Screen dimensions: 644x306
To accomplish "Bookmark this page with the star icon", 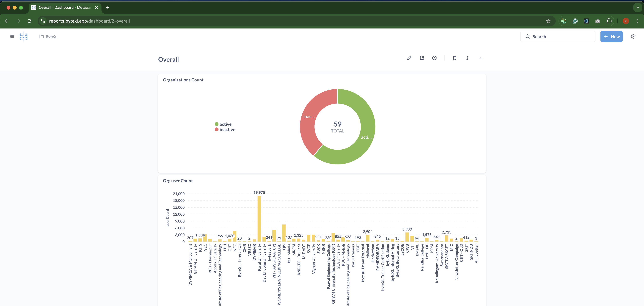I will tap(548, 21).
